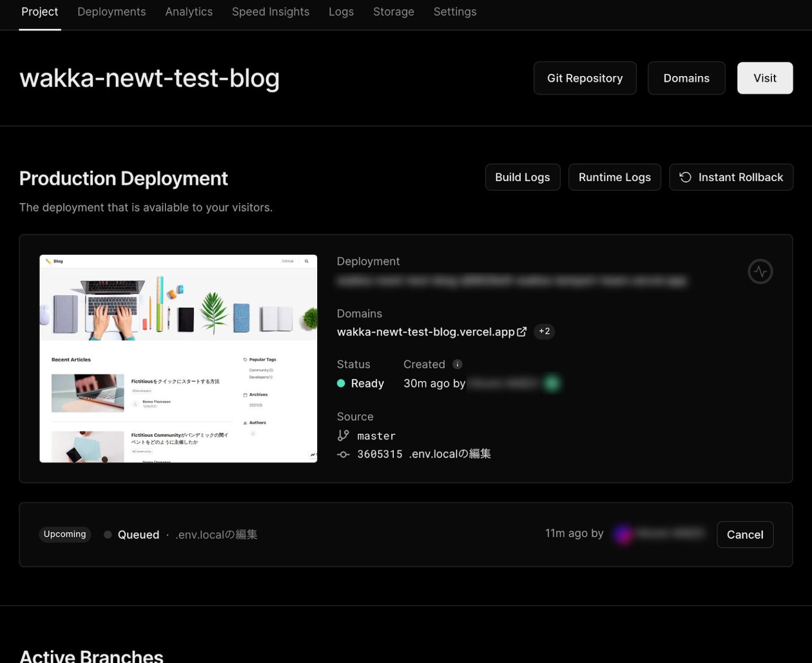
Task: Expand the +2 additional domains badge
Action: point(544,332)
